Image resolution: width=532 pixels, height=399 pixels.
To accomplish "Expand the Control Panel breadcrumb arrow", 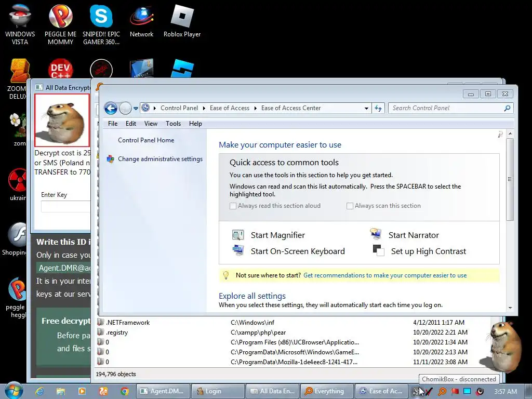I will pyautogui.click(x=204, y=108).
